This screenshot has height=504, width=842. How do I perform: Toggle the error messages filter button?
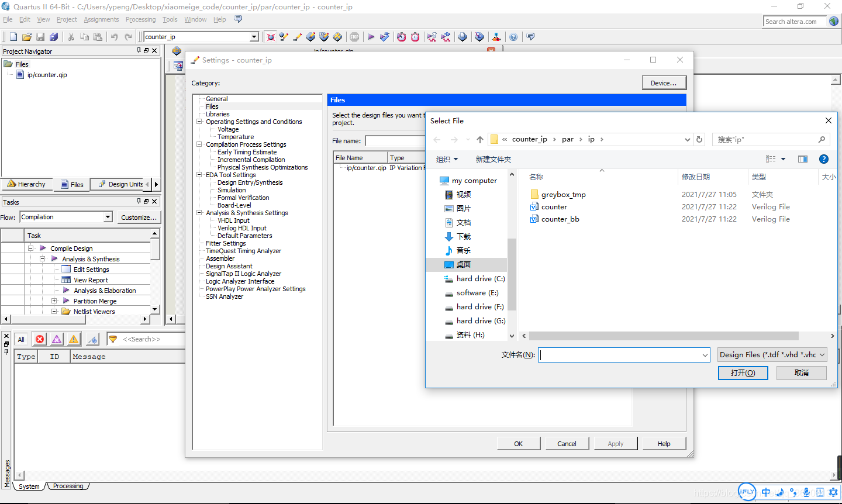click(x=40, y=339)
